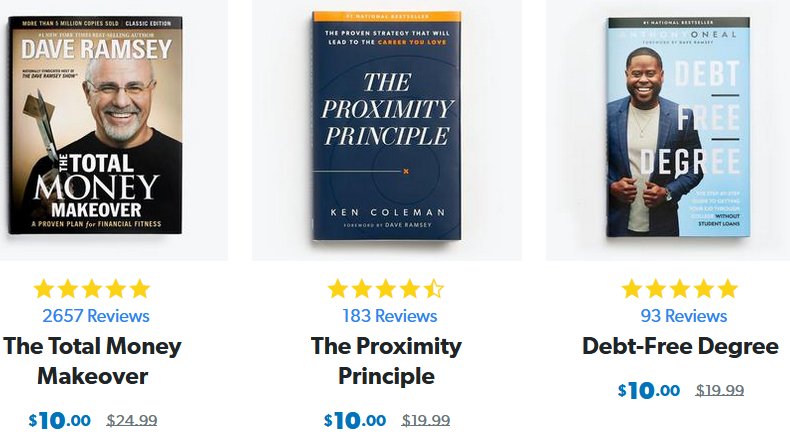Viewport: 790px width, 448px height.
Task: Click fifth star of Total Money Makeover rating
Action: coord(140,290)
